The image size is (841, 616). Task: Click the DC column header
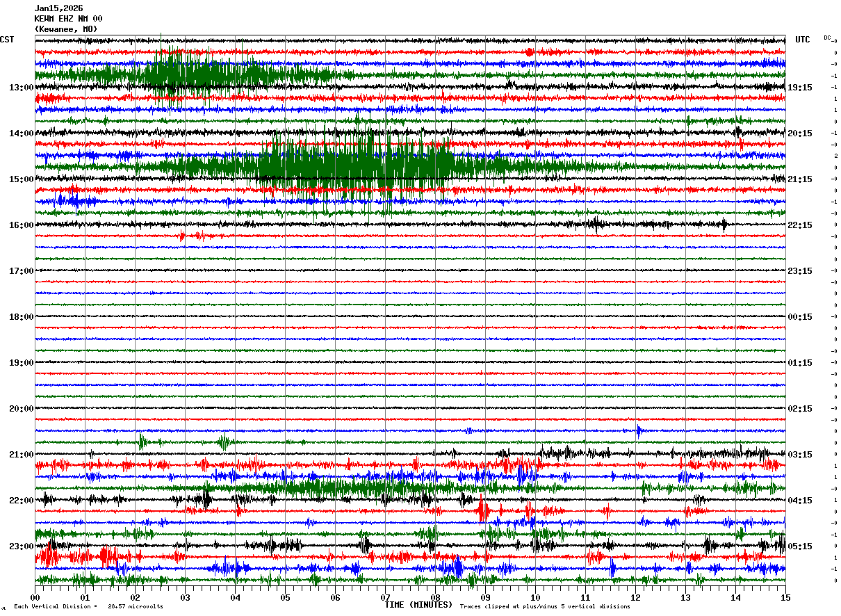(x=827, y=38)
